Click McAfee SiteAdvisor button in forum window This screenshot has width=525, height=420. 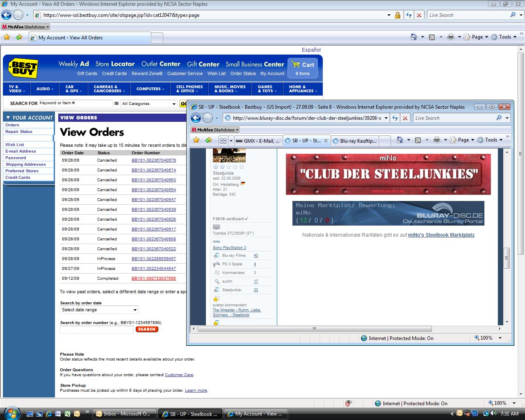tap(215, 130)
